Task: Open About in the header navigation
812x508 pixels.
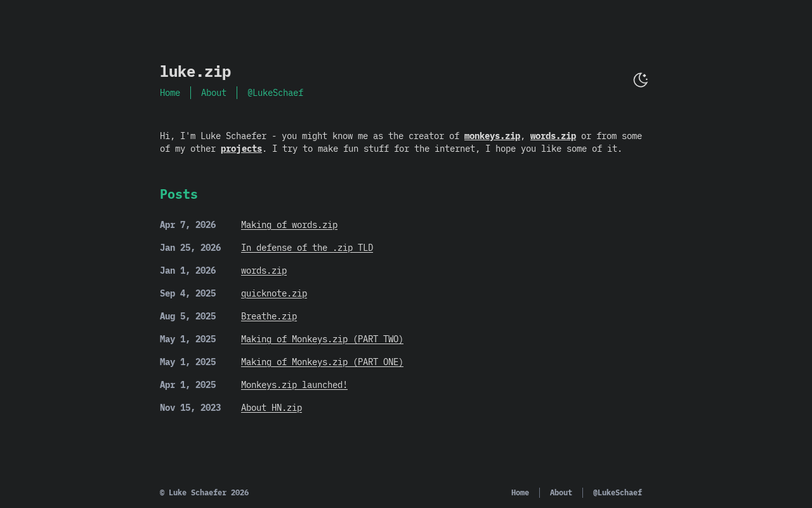Action: 214,93
